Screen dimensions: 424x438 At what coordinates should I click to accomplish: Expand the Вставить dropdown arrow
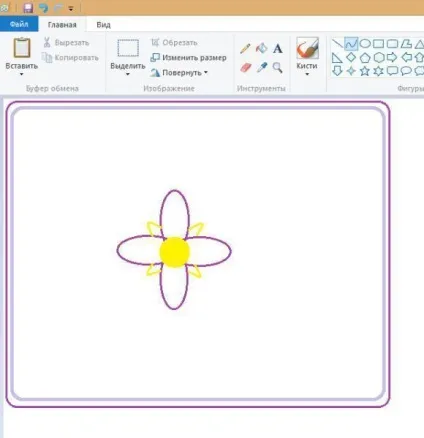pos(22,74)
